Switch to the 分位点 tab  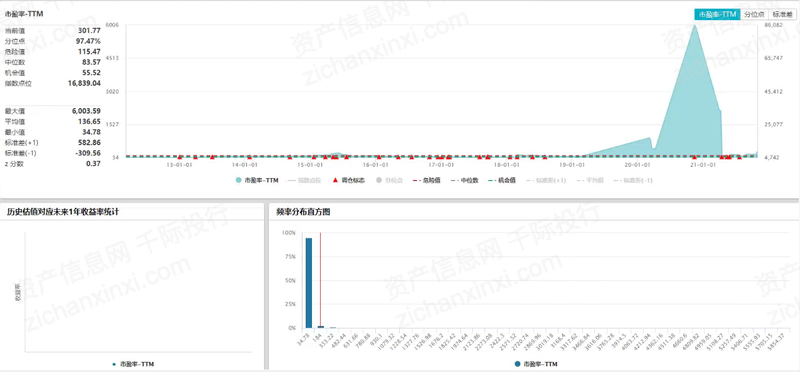[x=754, y=15]
